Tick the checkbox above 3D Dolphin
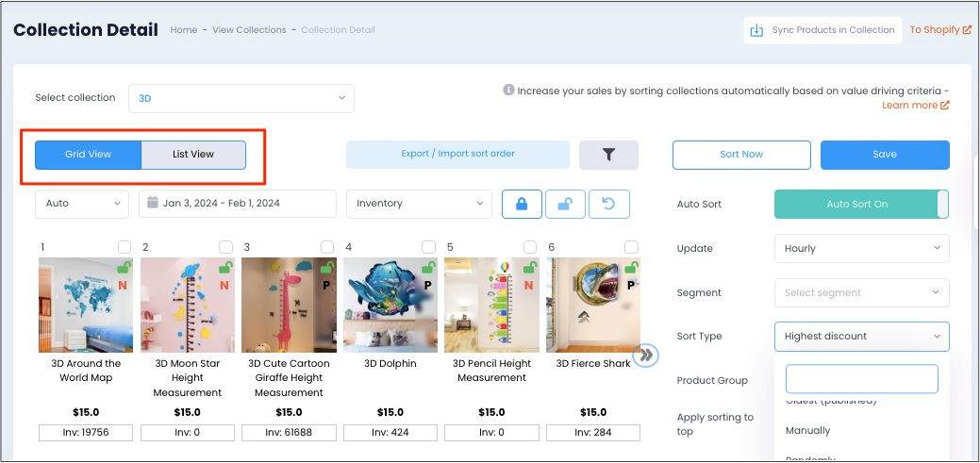The height and width of the screenshot is (463, 980). click(x=428, y=247)
